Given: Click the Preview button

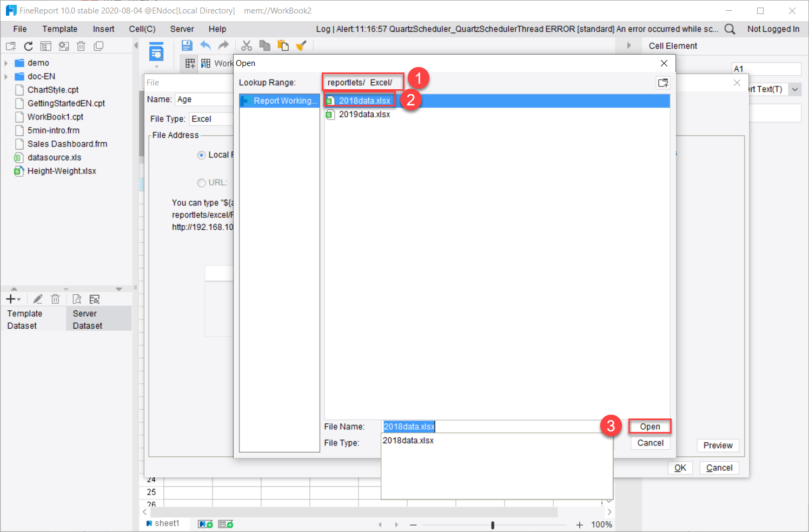Looking at the screenshot, I should 718,445.
